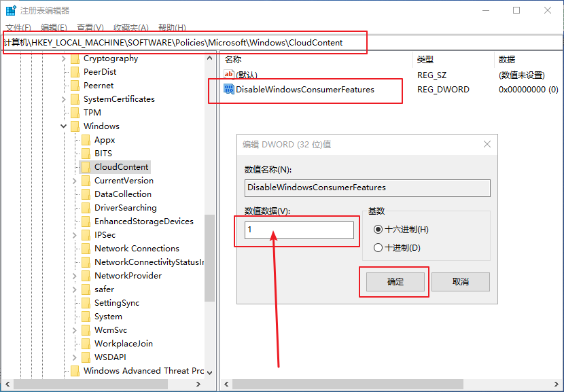Open the 收藏夹(A) favorites menu
The height and width of the screenshot is (392, 564).
tap(130, 28)
